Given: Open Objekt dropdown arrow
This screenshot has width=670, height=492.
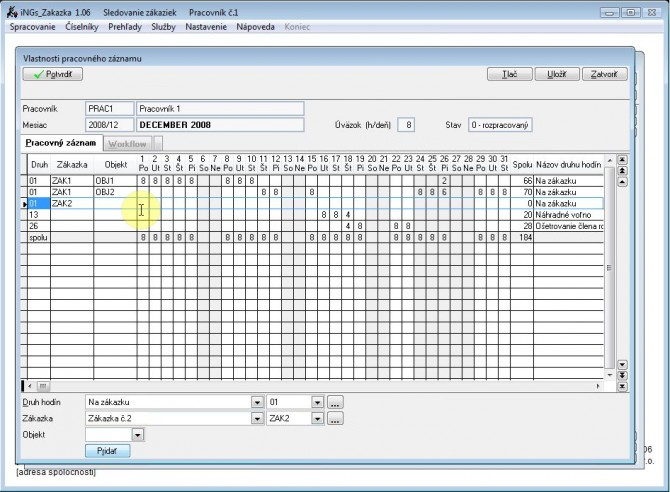Looking at the screenshot, I should coord(138,435).
